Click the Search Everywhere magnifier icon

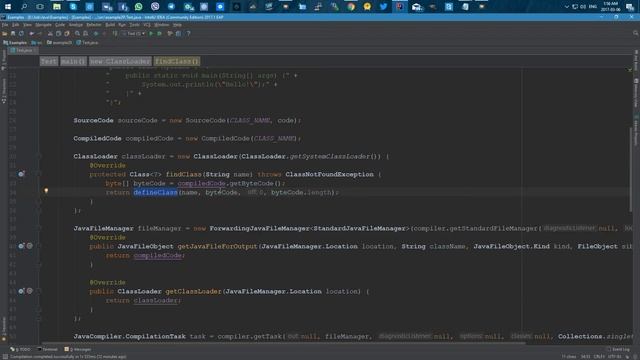tap(636, 33)
